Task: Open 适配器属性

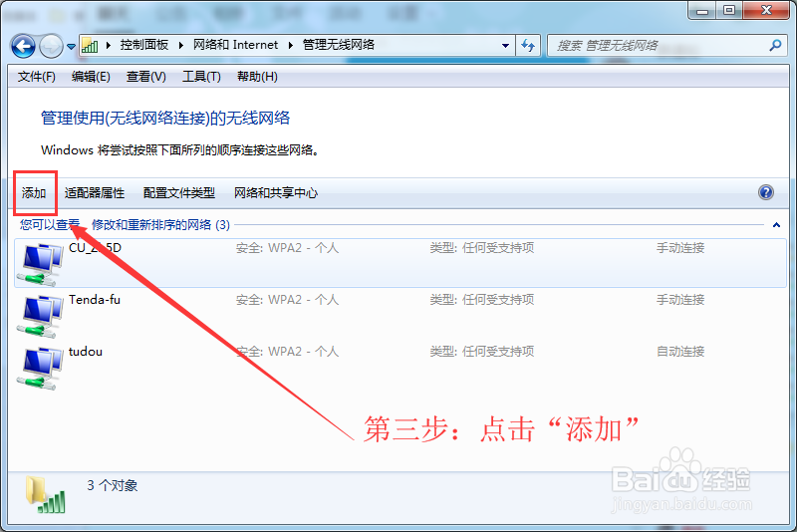Action: 95,193
